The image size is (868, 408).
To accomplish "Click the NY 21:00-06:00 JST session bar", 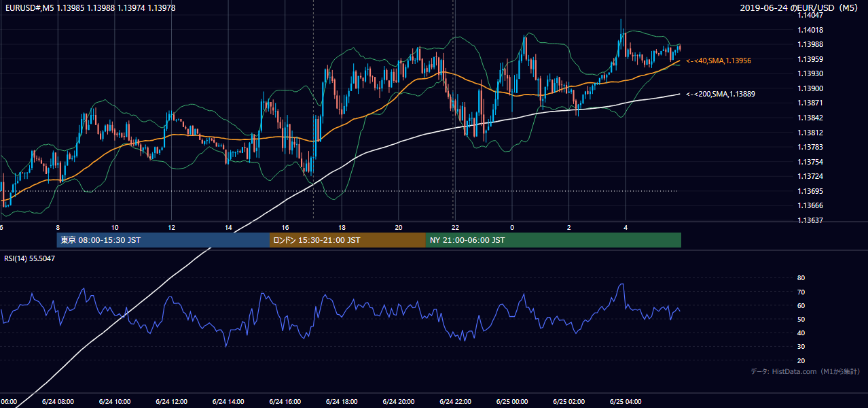I will coord(554,240).
